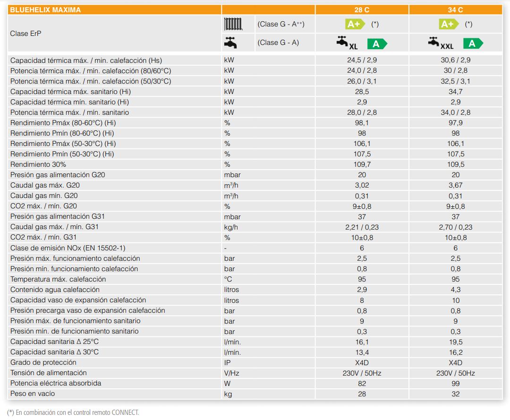Image resolution: width=510 pixels, height=420 pixels.
Task: Click the green A badge in 34 C column
Action: point(472,44)
